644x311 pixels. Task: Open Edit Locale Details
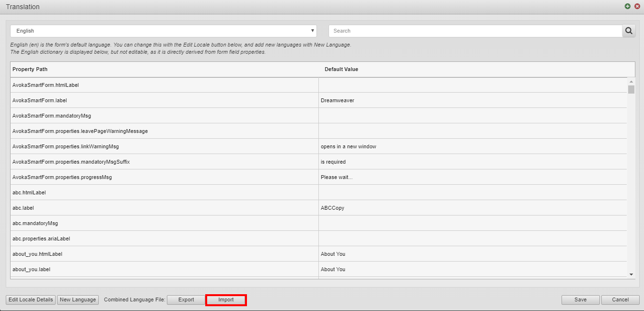[x=30, y=299]
